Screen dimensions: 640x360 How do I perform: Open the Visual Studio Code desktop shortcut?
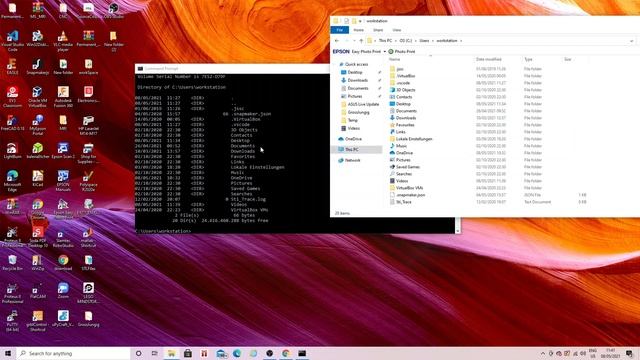(12, 40)
